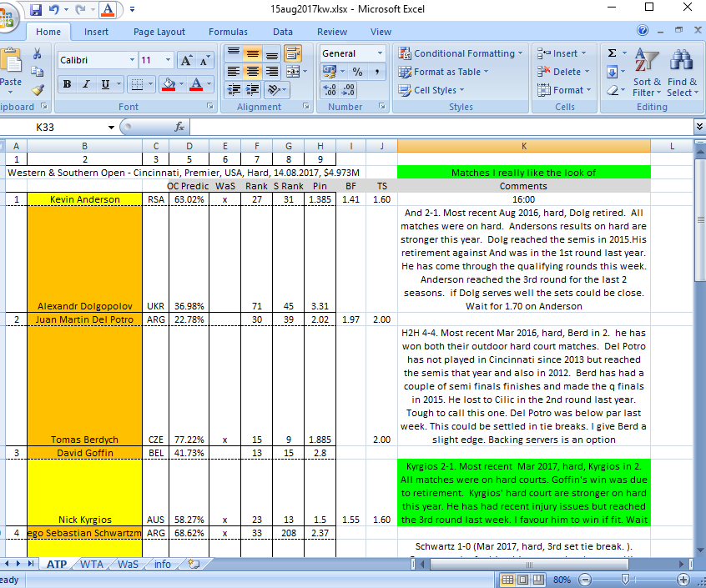Image resolution: width=706 pixels, height=588 pixels.
Task: Zoom out with the minus button
Action: pos(585,580)
